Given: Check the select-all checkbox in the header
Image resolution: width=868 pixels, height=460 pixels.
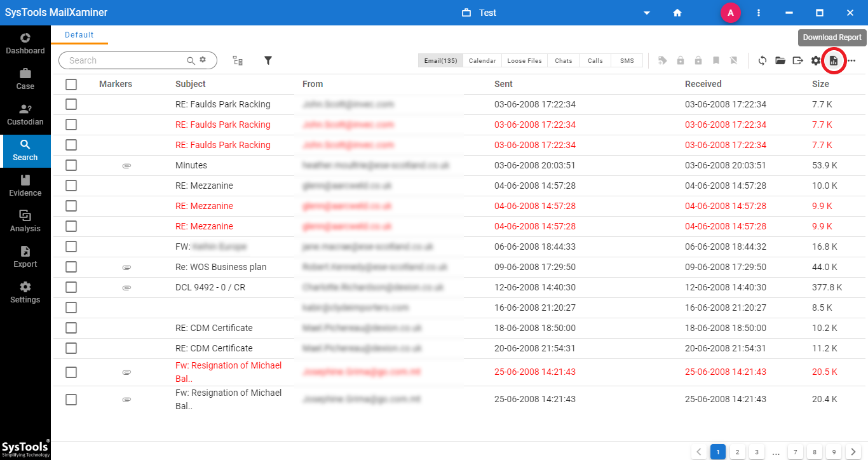Looking at the screenshot, I should [x=71, y=84].
